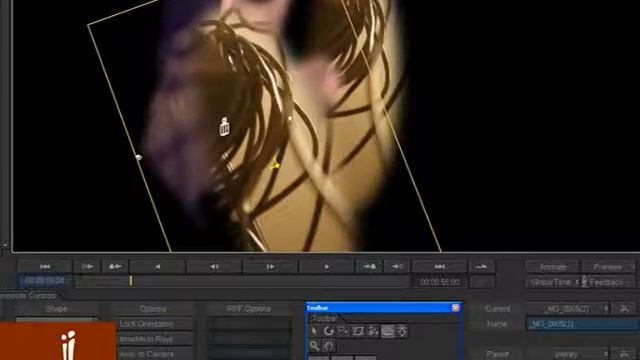This screenshot has width=640, height=360.
Task: Click the button right of go-to-end control
Action: click(x=482, y=267)
